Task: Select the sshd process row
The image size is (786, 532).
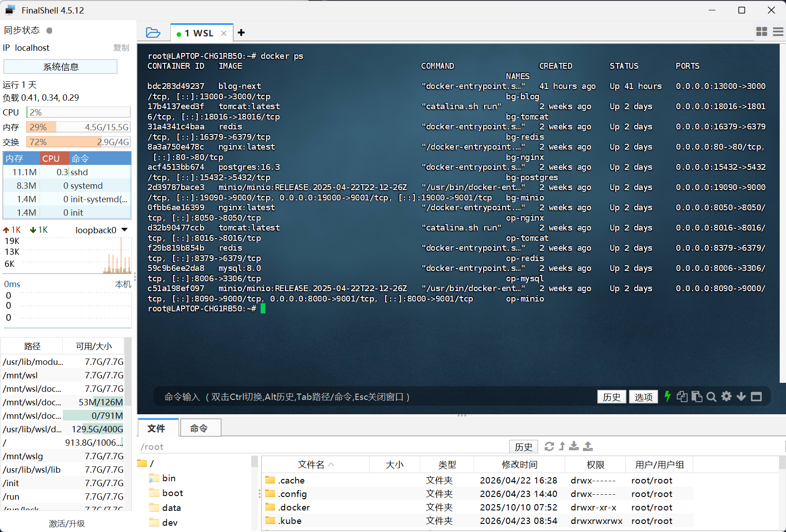Action: click(67, 172)
